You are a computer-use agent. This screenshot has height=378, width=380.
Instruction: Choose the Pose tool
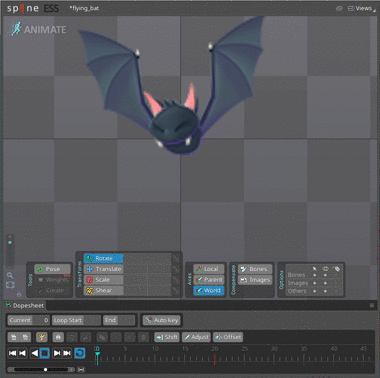53,269
